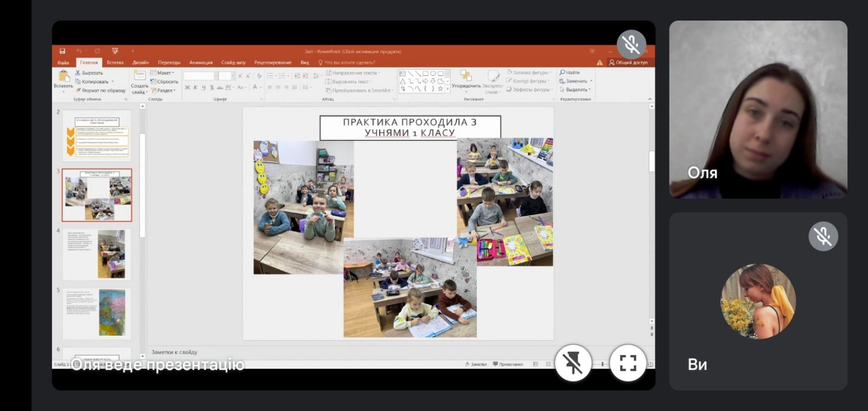The height and width of the screenshot is (411, 868).
Task: Select slide 4 thumbnail in panel
Action: [x=97, y=254]
